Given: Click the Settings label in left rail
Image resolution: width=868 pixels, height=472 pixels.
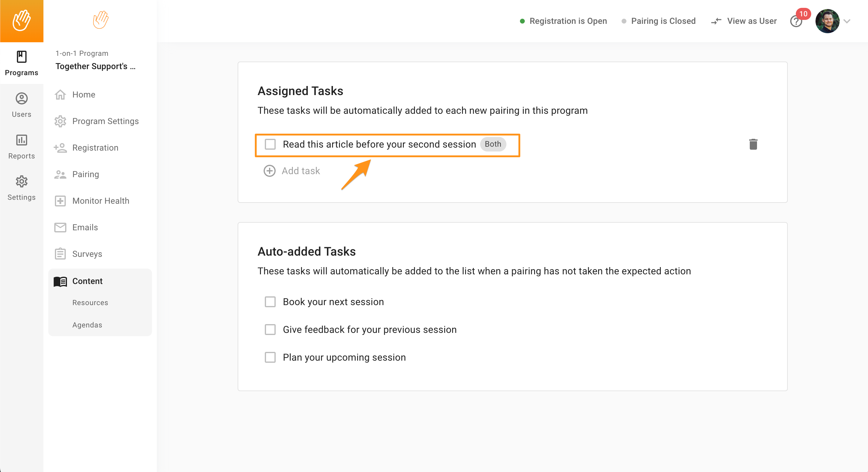Looking at the screenshot, I should tap(22, 197).
